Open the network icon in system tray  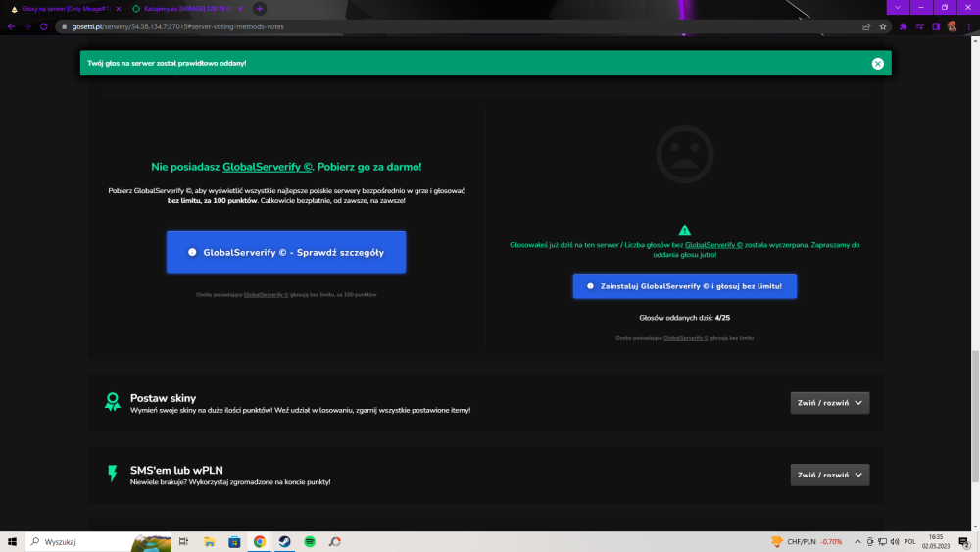click(882, 541)
